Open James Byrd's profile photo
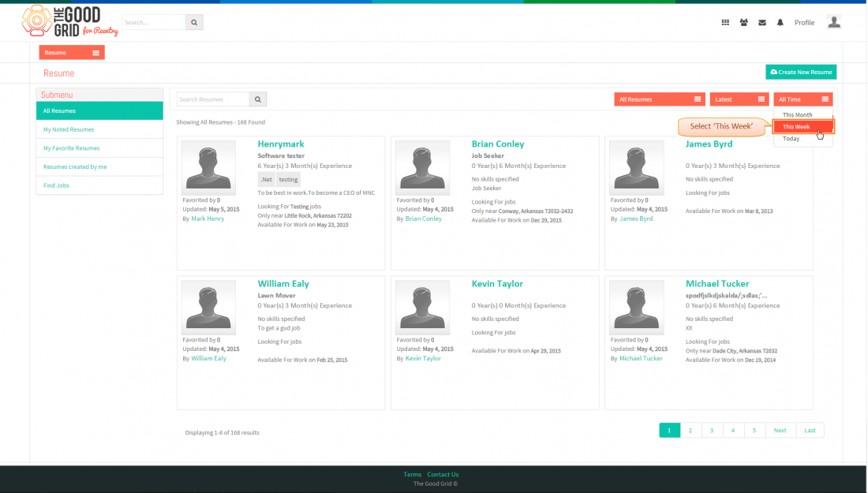Image resolution: width=868 pixels, height=493 pixels. [637, 167]
